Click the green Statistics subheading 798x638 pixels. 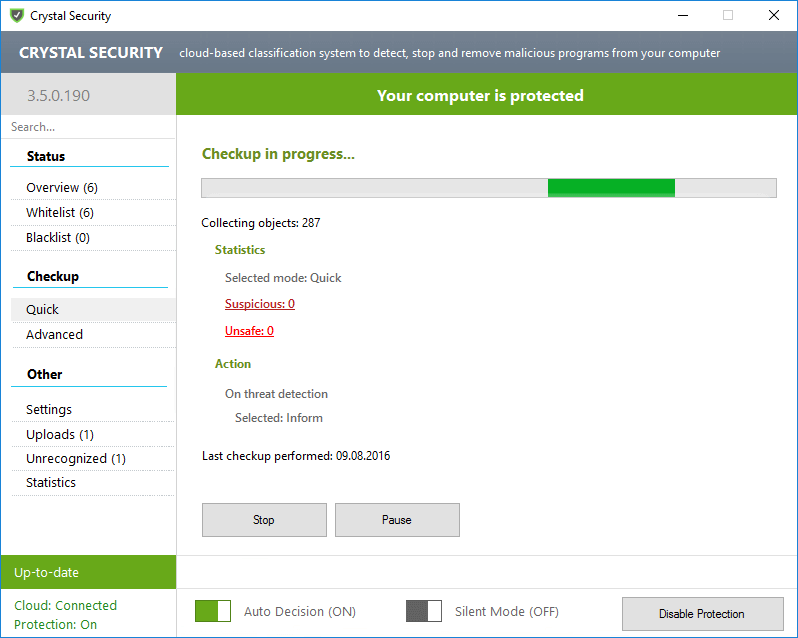[x=240, y=250]
